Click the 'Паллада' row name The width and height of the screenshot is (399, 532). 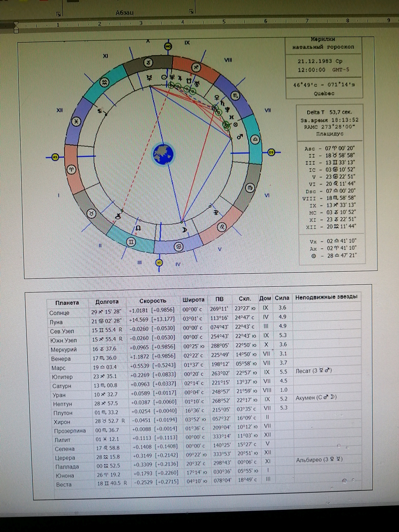tap(67, 467)
